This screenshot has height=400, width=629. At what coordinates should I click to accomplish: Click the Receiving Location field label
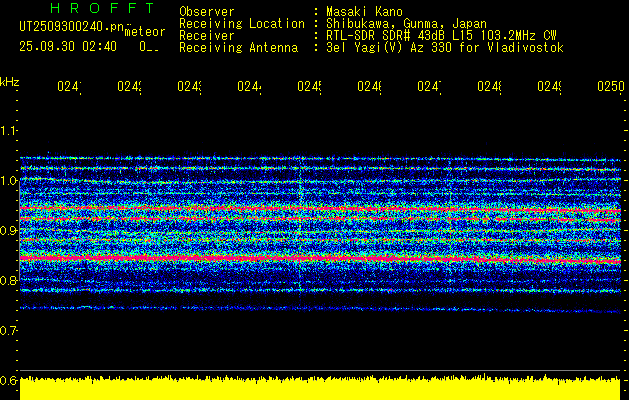pyautogui.click(x=241, y=23)
